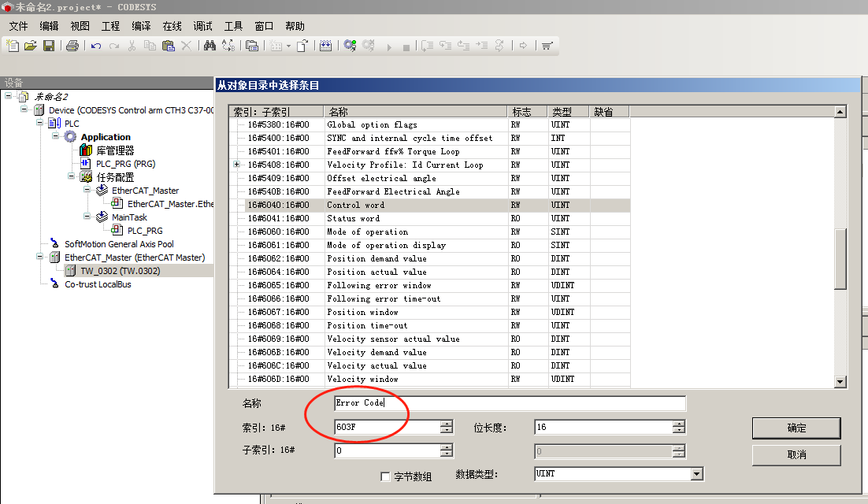Select 库管理器 library manager node
The image size is (868, 504).
115,150
